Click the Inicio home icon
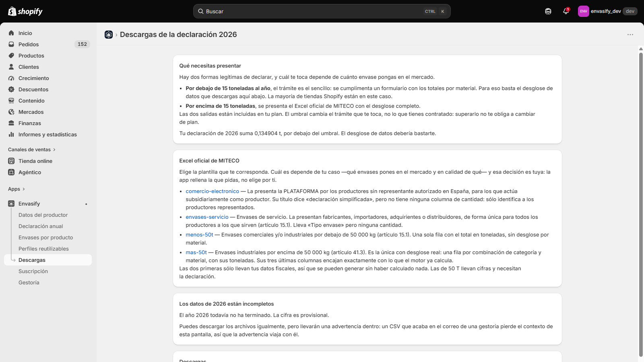644x362 pixels. point(11,33)
